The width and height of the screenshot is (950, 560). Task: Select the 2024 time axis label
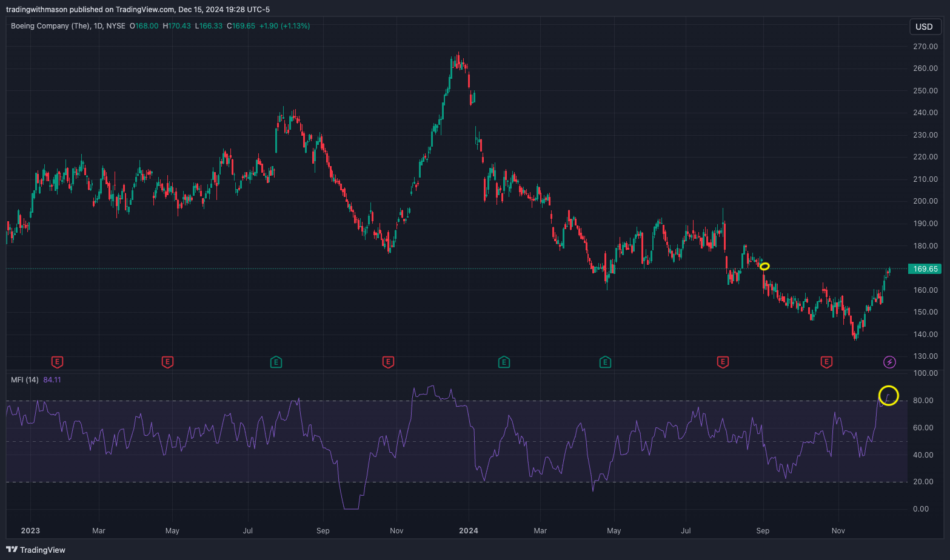pyautogui.click(x=469, y=530)
